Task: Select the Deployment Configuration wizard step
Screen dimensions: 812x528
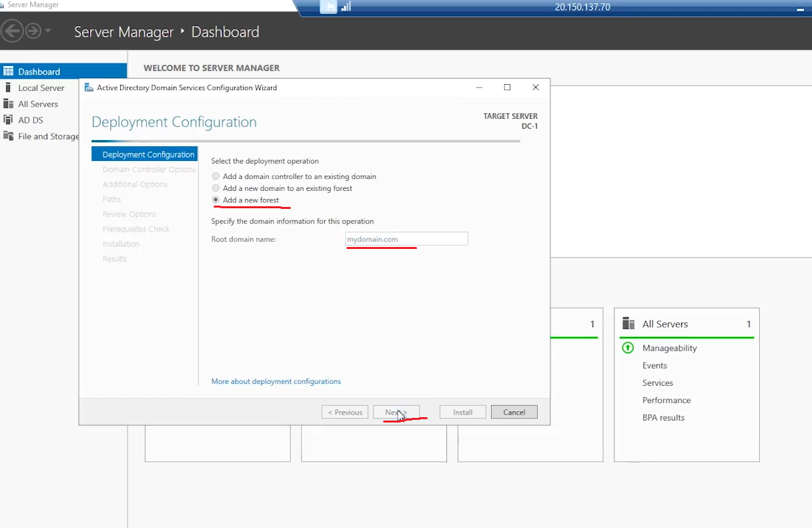Action: click(x=145, y=154)
